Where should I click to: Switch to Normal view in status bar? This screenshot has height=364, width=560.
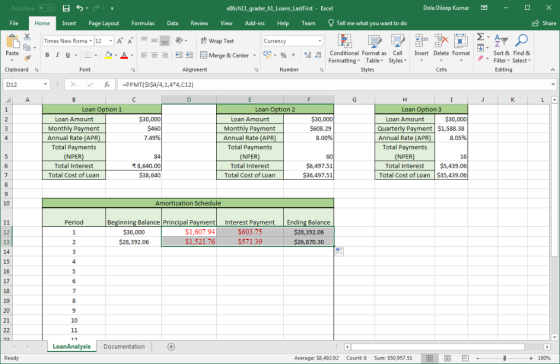point(430,358)
